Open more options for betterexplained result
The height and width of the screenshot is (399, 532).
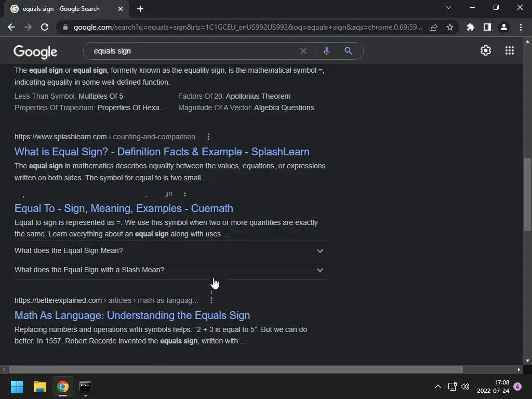211,300
